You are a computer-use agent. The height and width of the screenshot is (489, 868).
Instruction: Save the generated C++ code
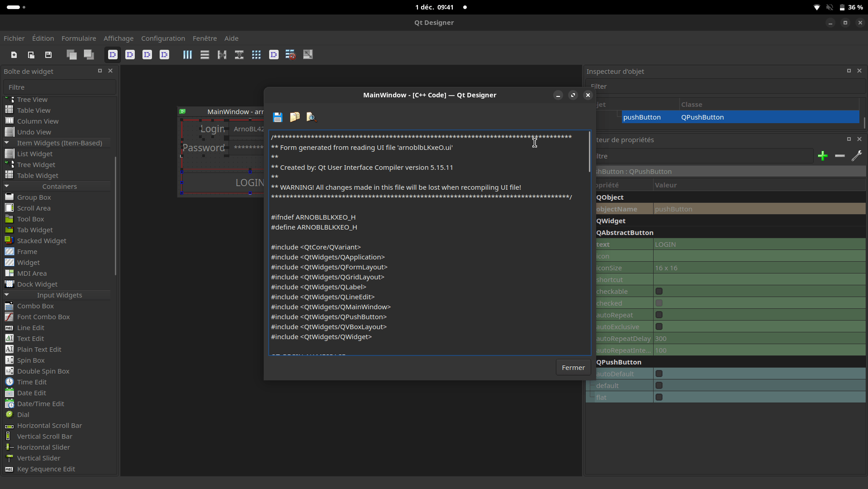(278, 117)
